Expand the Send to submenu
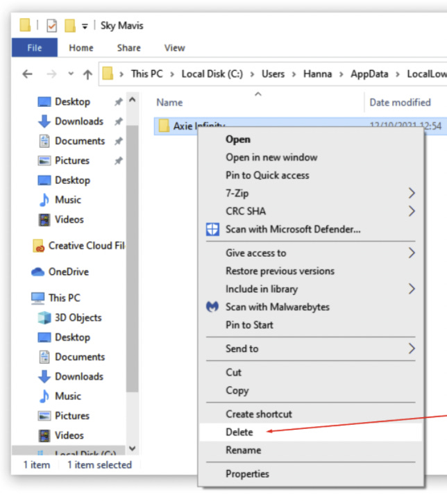This screenshot has height=504, width=447. point(310,348)
